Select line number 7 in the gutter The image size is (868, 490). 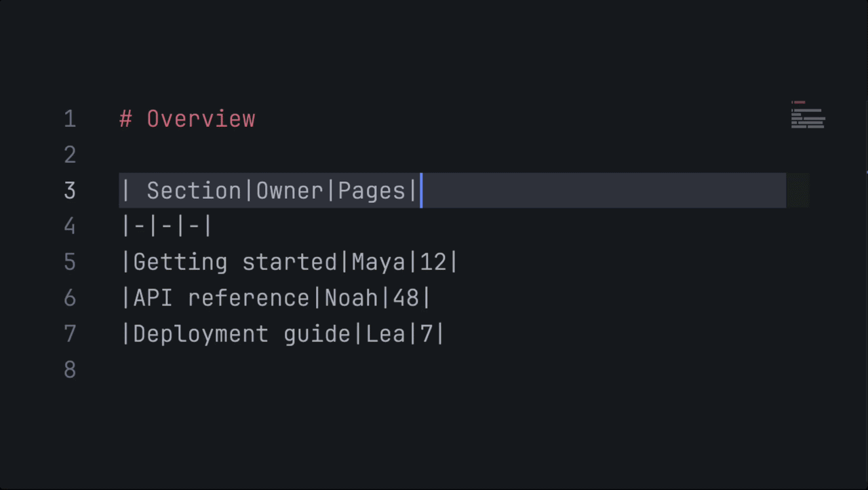[70, 334]
